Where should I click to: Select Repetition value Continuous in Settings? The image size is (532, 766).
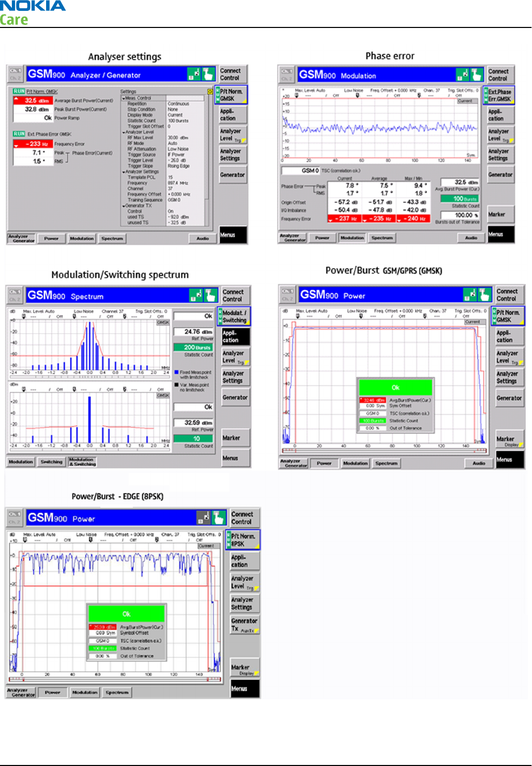[178, 104]
